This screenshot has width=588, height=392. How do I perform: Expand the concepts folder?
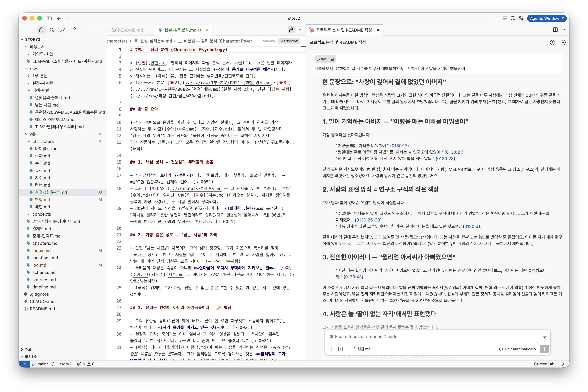[41, 214]
